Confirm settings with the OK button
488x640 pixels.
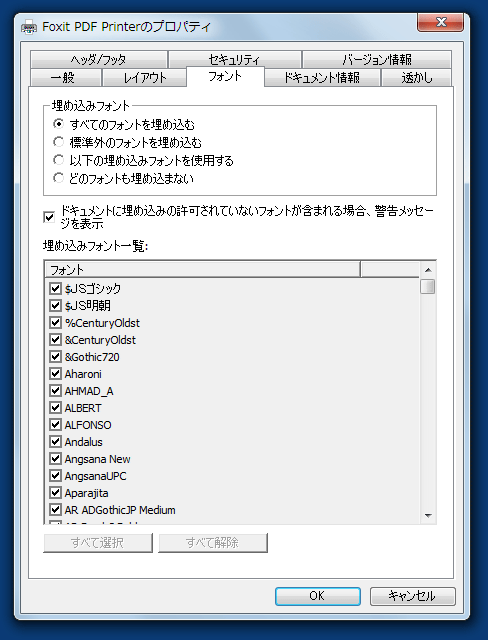[317, 596]
